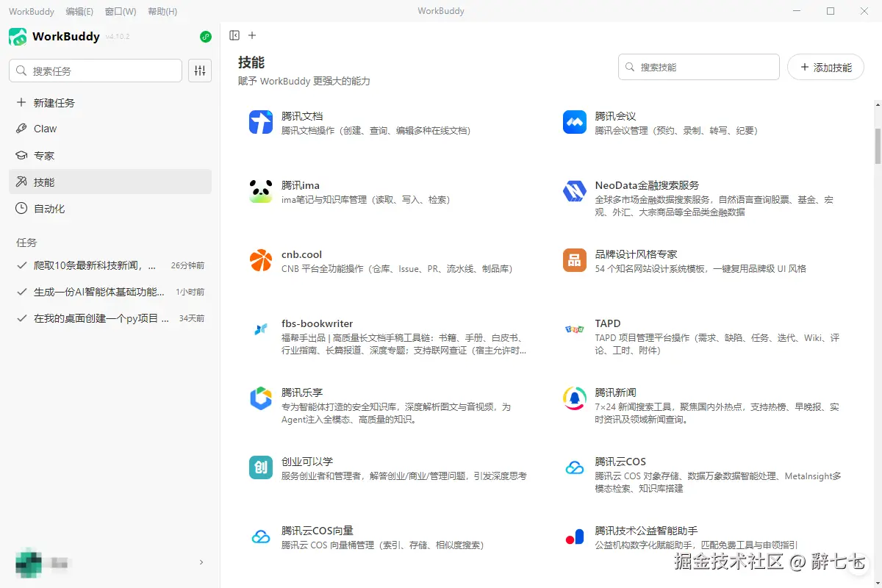Open the 窗口(W) menu

[121, 11]
